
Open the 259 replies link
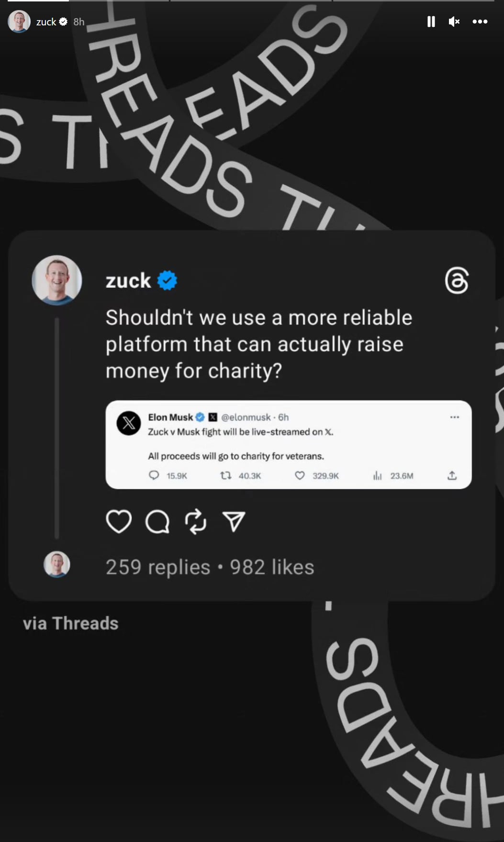(157, 567)
